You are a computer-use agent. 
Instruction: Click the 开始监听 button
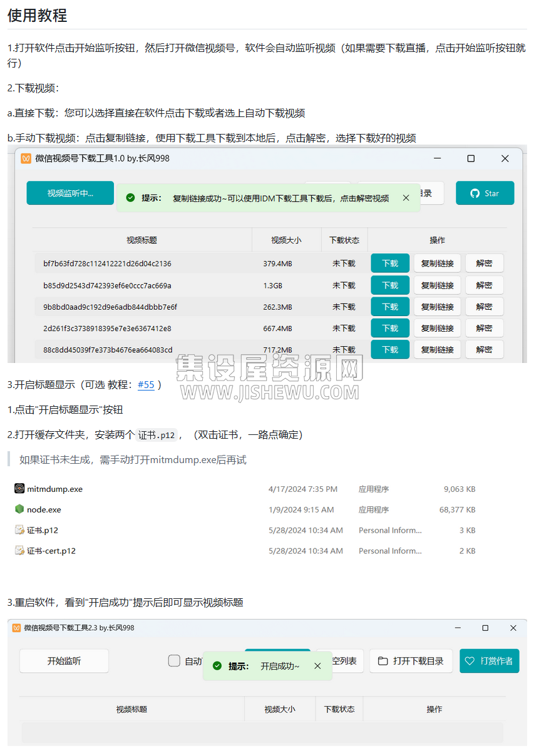tap(64, 661)
